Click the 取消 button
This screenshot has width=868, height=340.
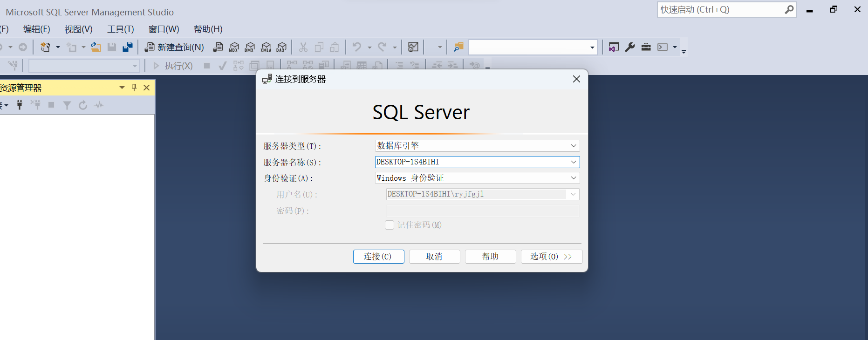(x=434, y=257)
